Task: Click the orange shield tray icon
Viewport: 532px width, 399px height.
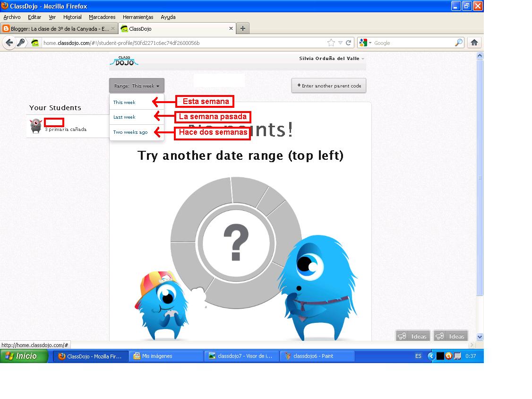Action: (x=448, y=356)
